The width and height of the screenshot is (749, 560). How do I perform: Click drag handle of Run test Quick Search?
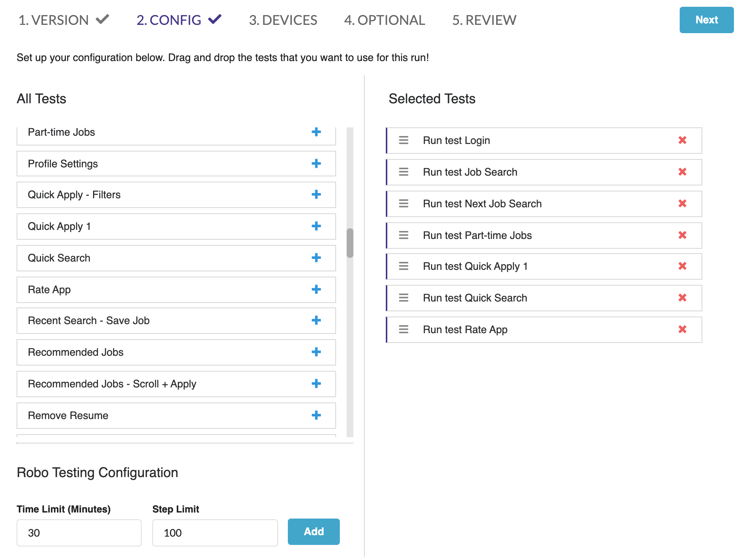coord(404,298)
